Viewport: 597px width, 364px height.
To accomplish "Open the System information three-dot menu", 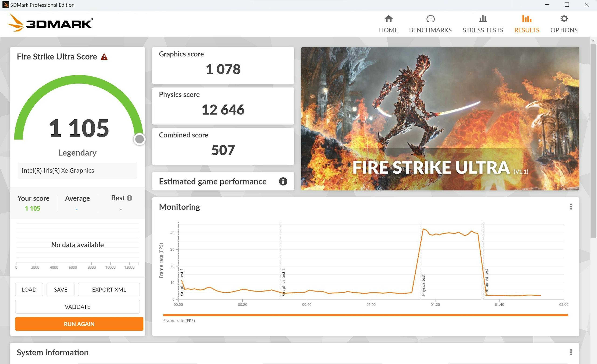I will (x=571, y=352).
